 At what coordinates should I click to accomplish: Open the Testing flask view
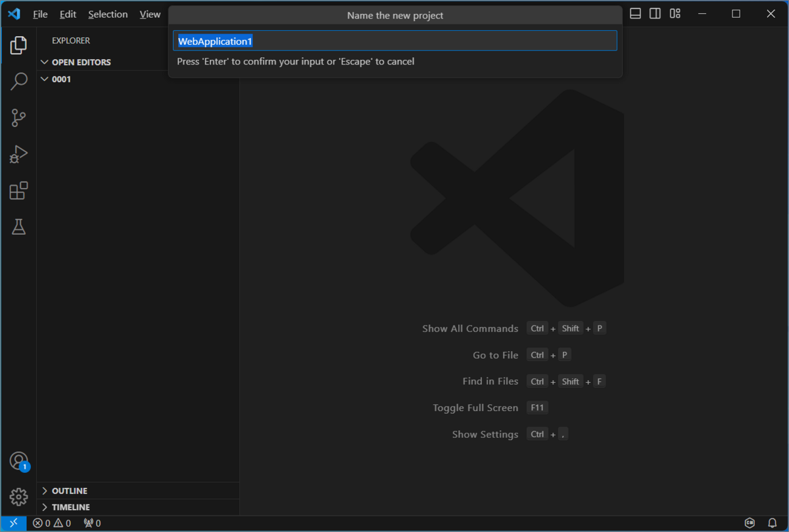(x=18, y=227)
